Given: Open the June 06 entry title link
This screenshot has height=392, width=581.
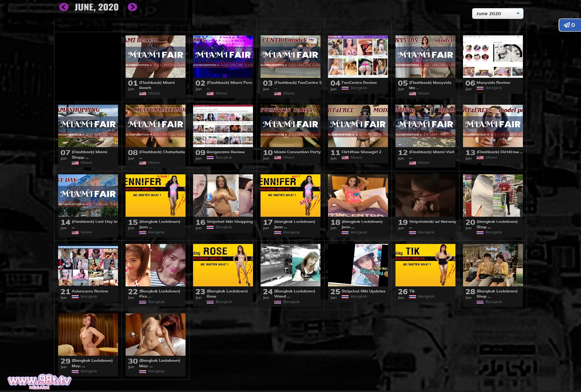Looking at the screenshot, I should pyautogui.click(x=493, y=82).
